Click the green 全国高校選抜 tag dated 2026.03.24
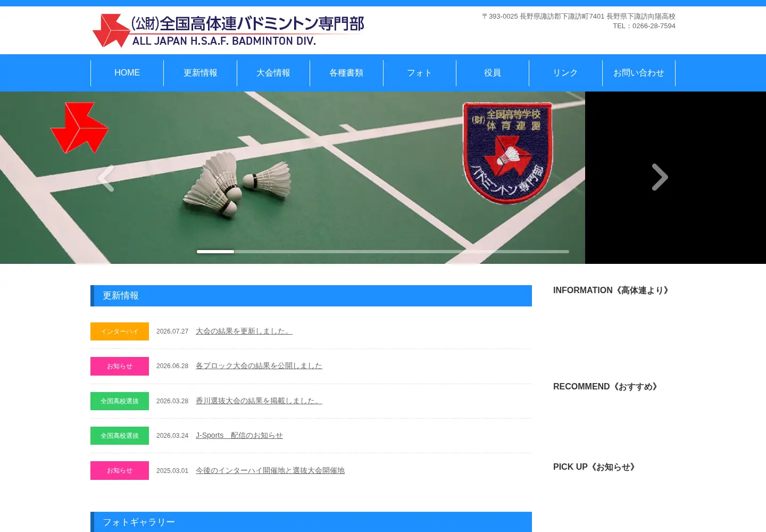Image resolution: width=766 pixels, height=532 pixels. tap(120, 436)
